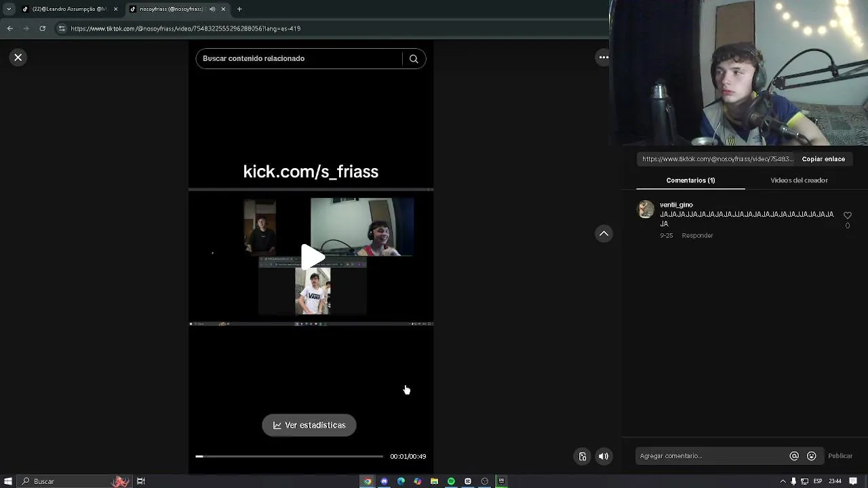
Task: Open File Explorer from taskbar
Action: click(x=434, y=481)
